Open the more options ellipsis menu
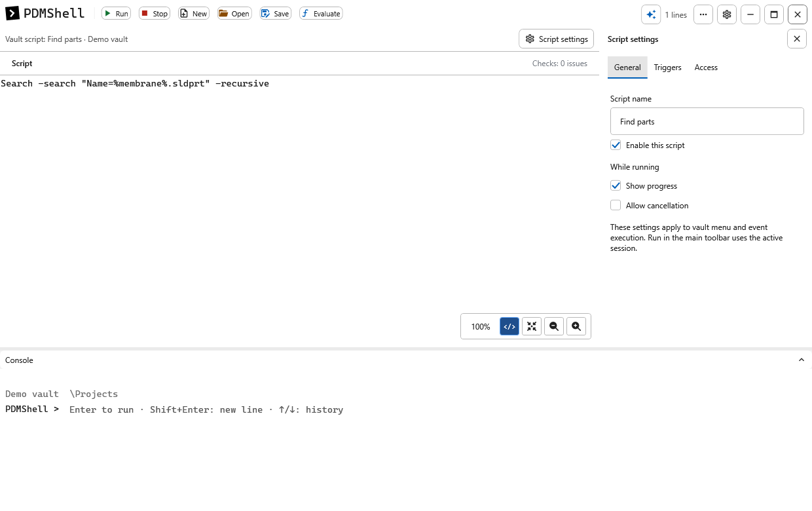The width and height of the screenshot is (812, 511). [703, 14]
